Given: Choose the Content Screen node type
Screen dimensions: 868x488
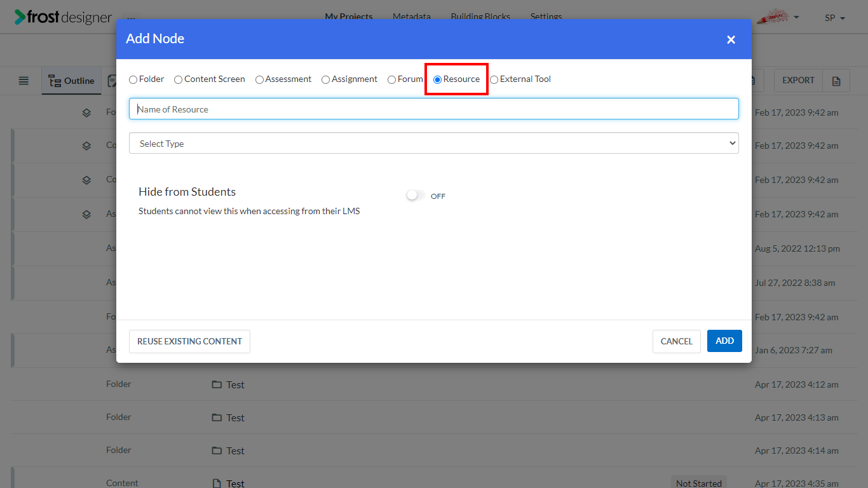Looking at the screenshot, I should pyautogui.click(x=178, y=79).
